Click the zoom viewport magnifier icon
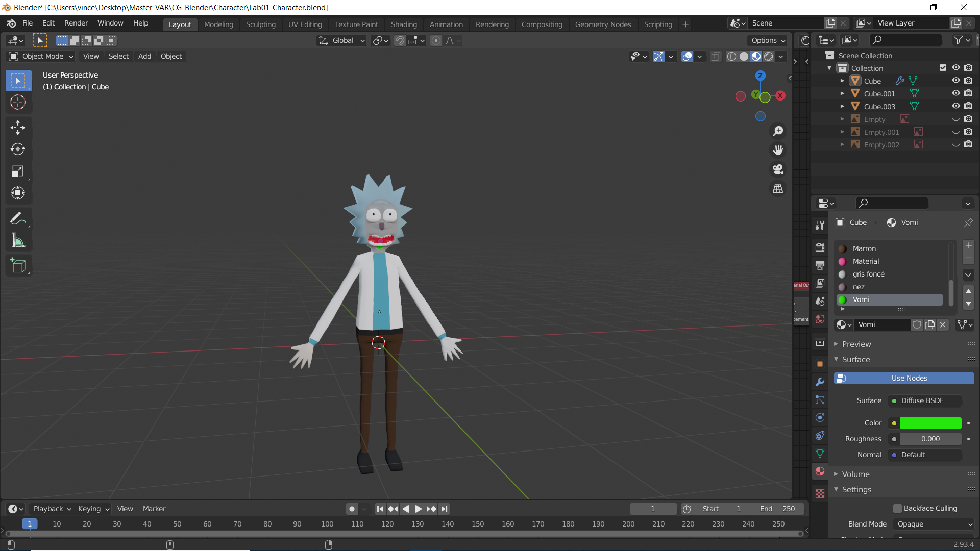The image size is (980, 551). tap(778, 131)
